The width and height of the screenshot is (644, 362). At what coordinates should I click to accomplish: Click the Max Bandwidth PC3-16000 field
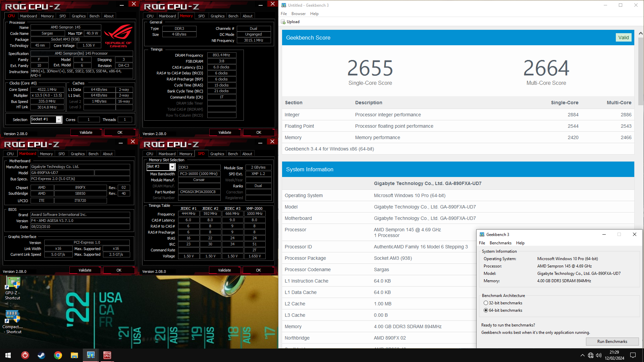pyautogui.click(x=199, y=174)
